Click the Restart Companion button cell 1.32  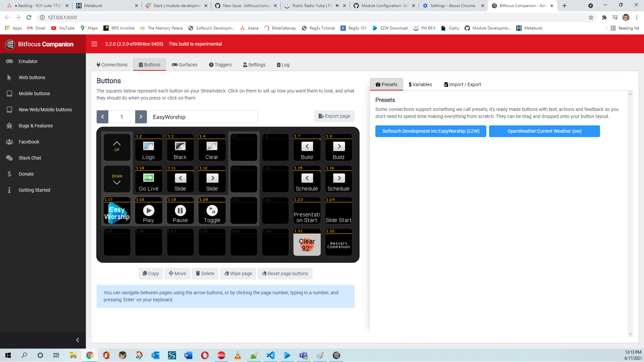click(338, 242)
